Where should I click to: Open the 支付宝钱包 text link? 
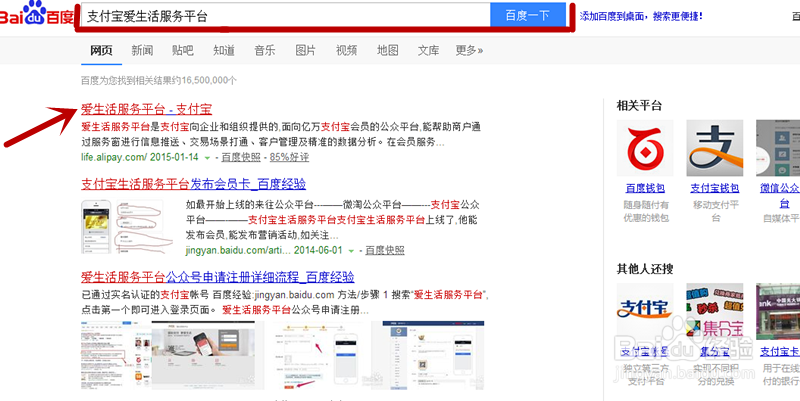click(714, 188)
